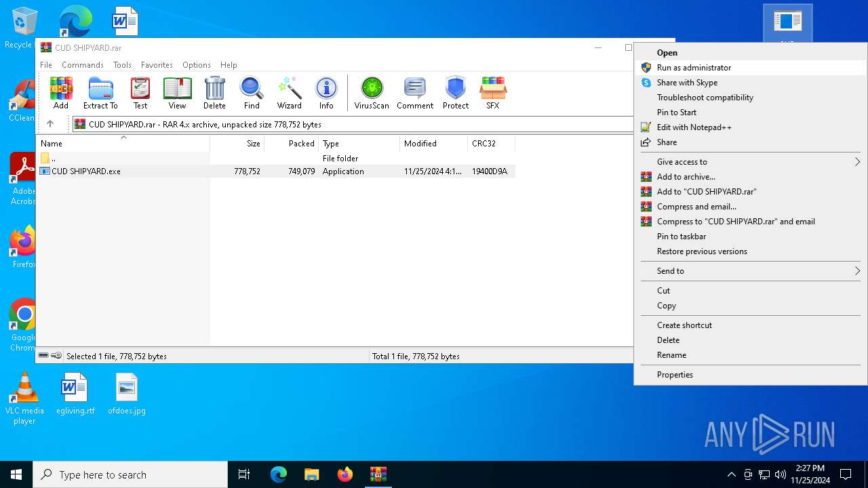Click the Add toolbar icon in WinRAR
868x488 pixels.
click(61, 93)
